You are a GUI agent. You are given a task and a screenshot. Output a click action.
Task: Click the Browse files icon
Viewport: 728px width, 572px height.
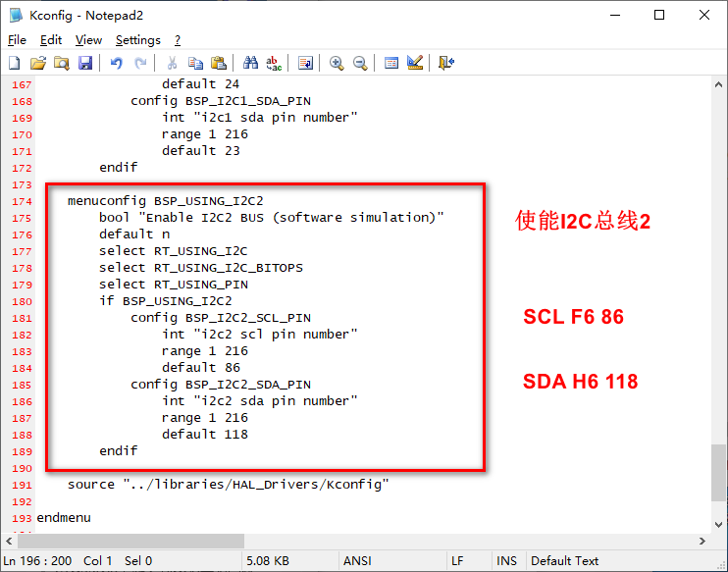click(62, 63)
